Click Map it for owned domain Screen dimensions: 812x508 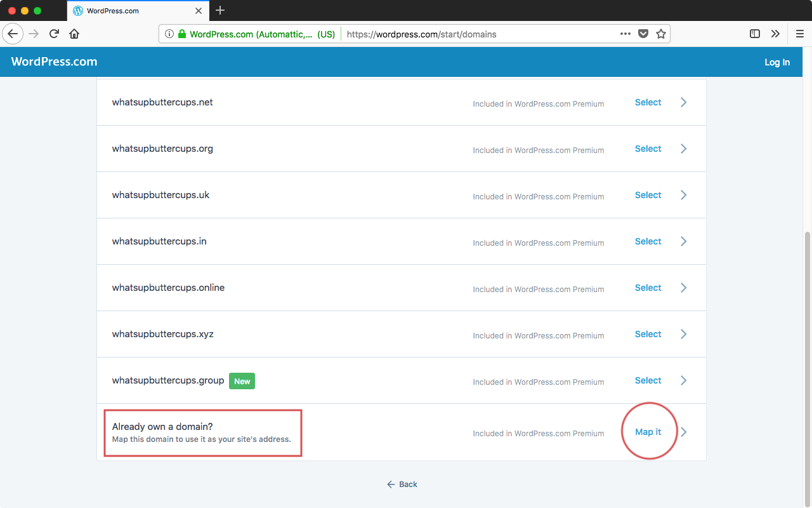pyautogui.click(x=648, y=432)
